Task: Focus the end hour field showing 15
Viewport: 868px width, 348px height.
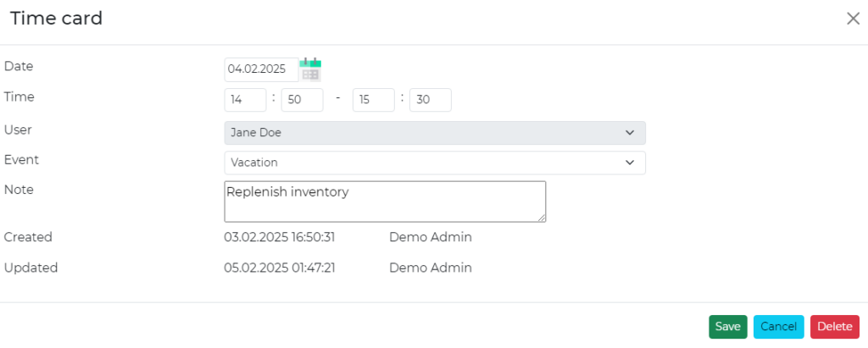Action: tap(373, 100)
